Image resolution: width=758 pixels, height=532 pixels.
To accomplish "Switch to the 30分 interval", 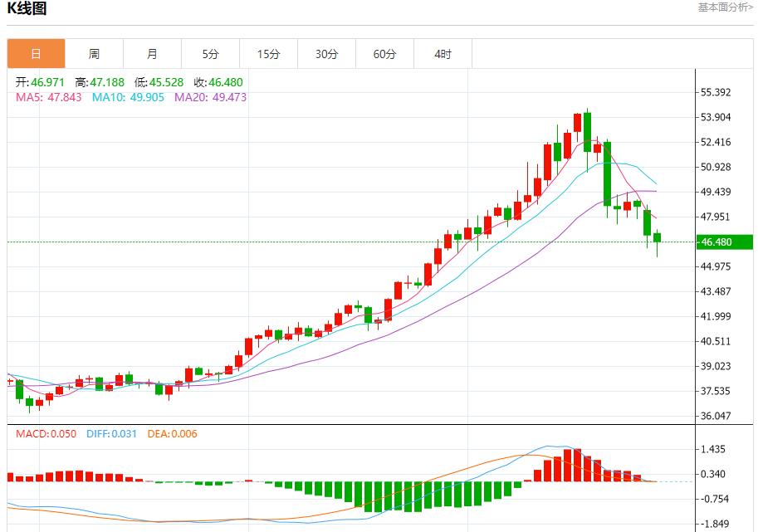I will tap(326, 52).
